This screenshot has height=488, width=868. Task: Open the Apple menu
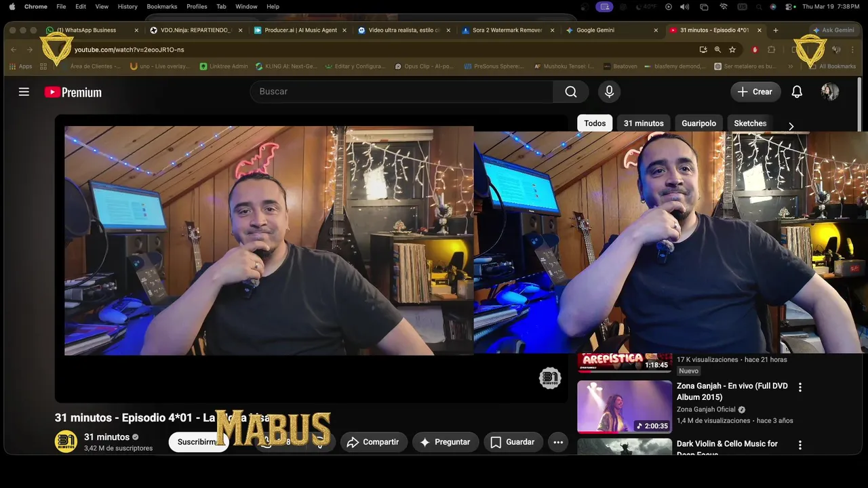pos(12,6)
